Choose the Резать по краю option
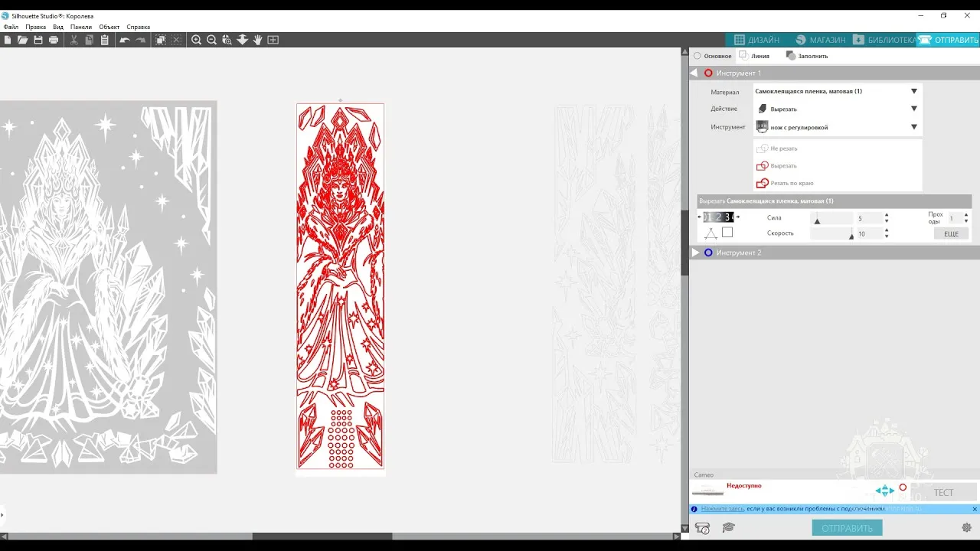Viewport: 980px width, 551px height. [785, 184]
